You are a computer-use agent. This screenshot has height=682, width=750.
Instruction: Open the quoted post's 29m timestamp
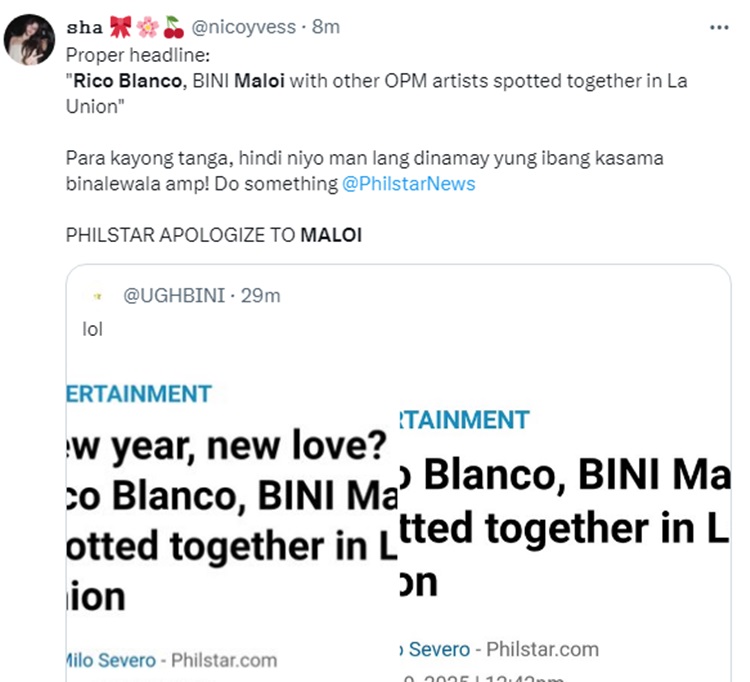pos(263,295)
